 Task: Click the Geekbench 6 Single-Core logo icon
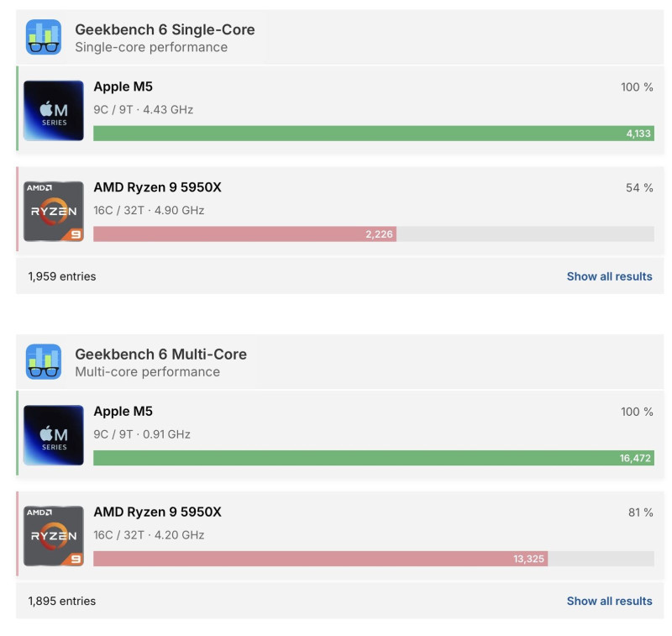(44, 37)
